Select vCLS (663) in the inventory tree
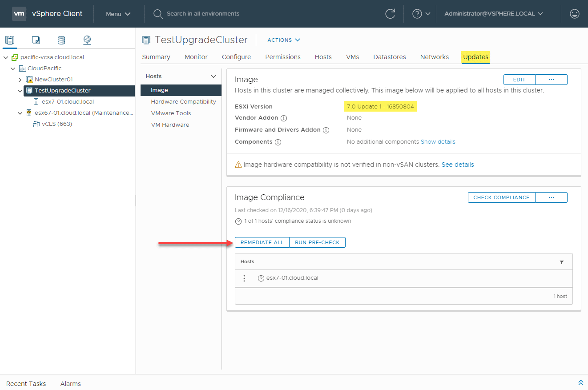This screenshot has height=390, width=588. (x=57, y=124)
